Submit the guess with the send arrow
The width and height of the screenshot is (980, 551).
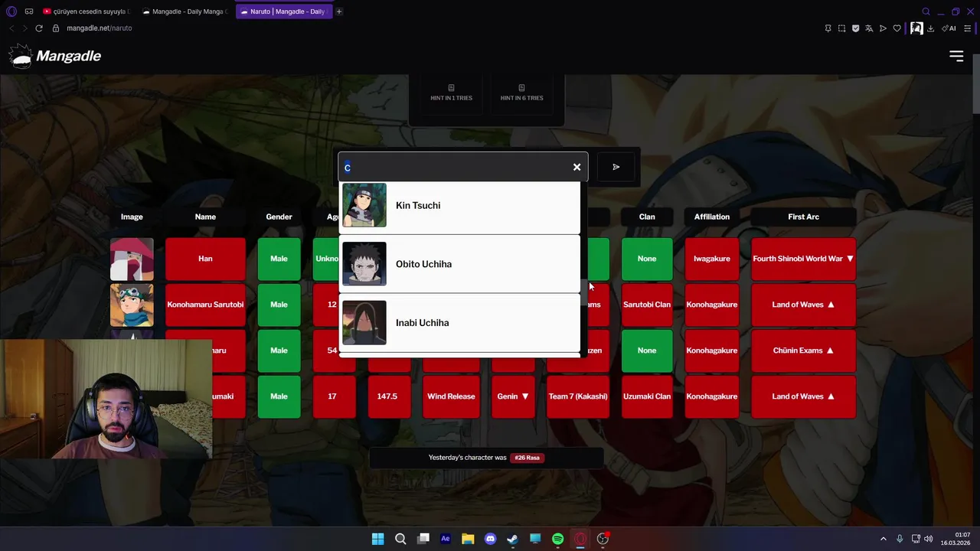coord(616,167)
